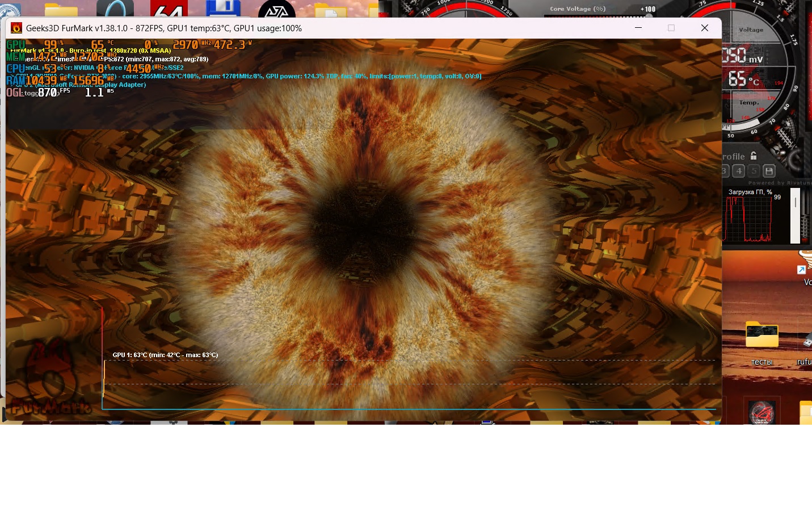Click the 'Загрузка ГП, %' usage graph
Viewport: 812px width, 511px height.
[748, 220]
